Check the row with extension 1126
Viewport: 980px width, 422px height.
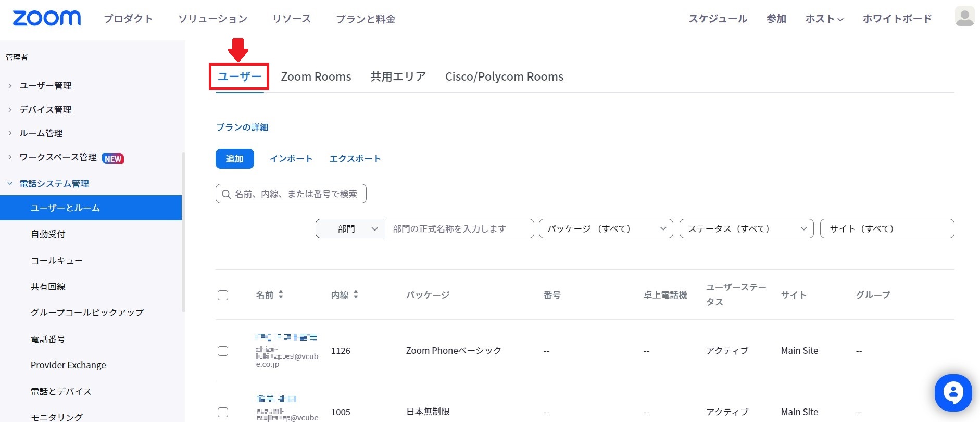coord(223,351)
